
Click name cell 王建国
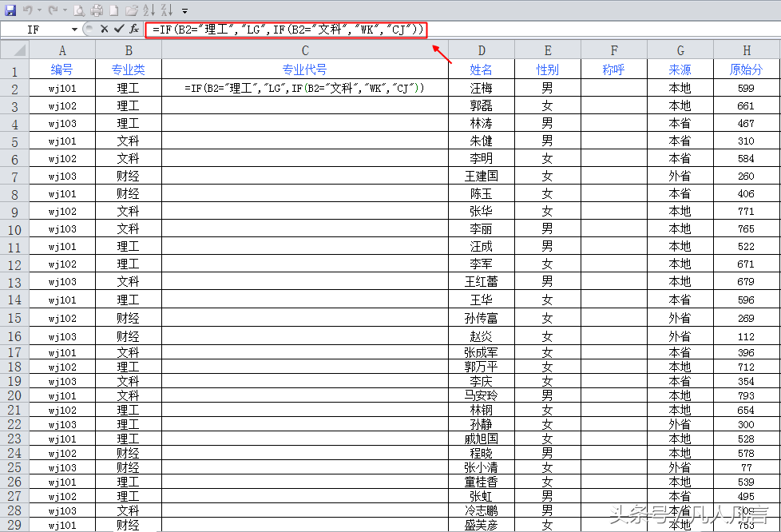tap(482, 176)
